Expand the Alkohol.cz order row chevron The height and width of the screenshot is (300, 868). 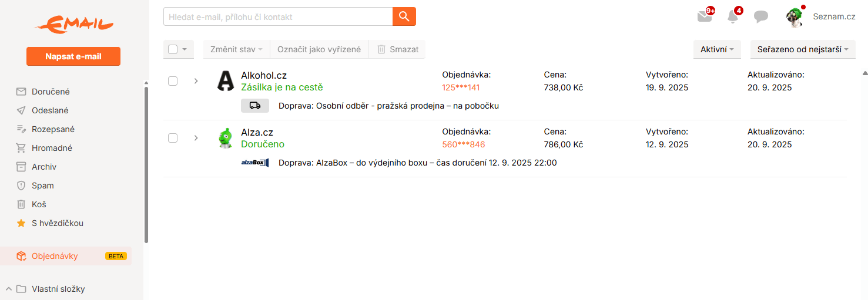pos(196,81)
